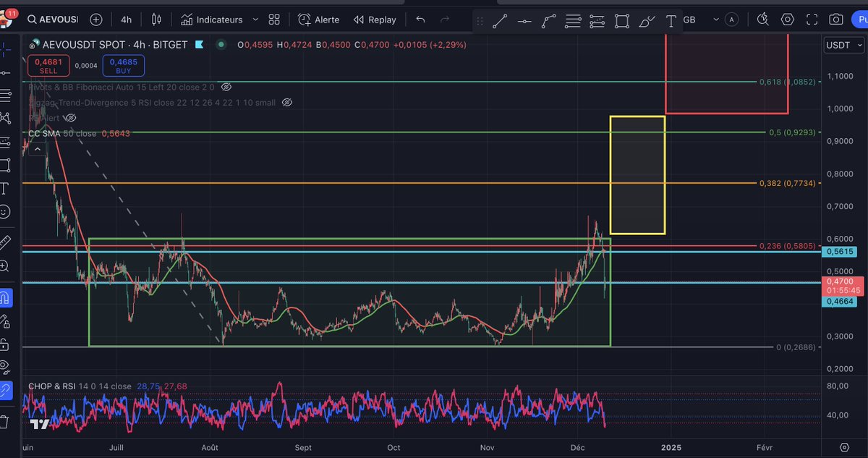Select the ruler measure tool

5,242
